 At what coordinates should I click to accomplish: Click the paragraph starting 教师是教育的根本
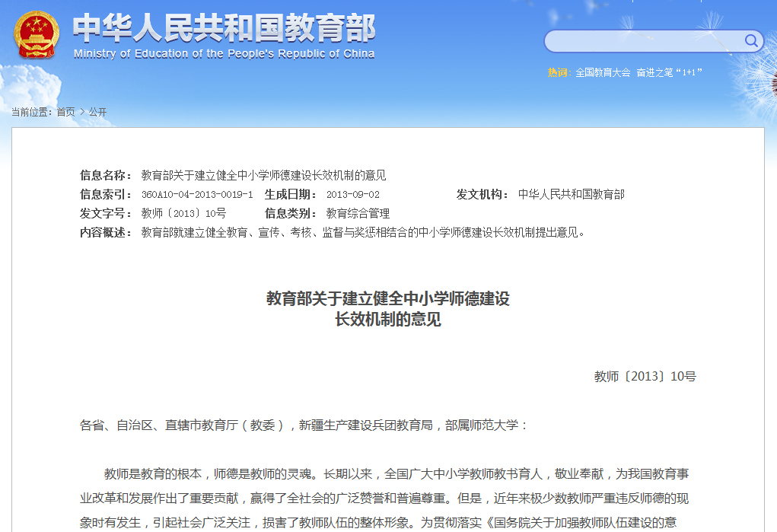pos(384,499)
